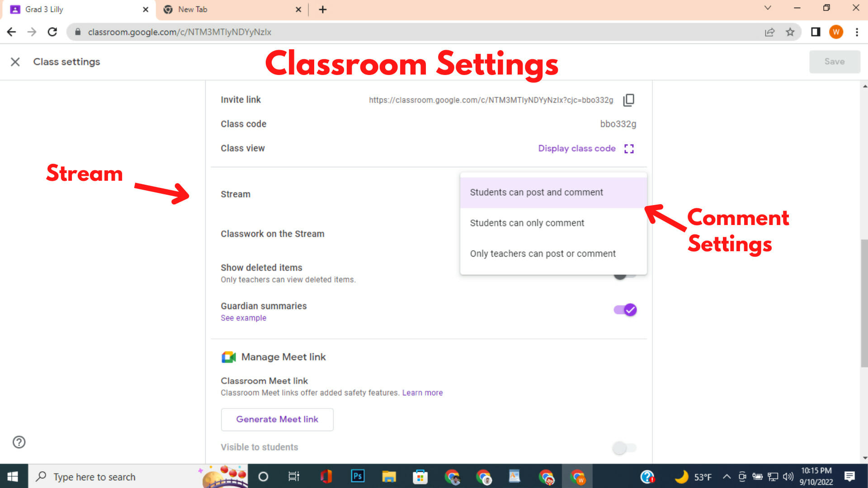868x488 pixels.
Task: Click the class code field input area
Action: click(618, 124)
